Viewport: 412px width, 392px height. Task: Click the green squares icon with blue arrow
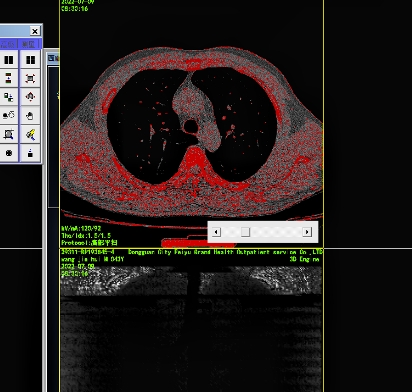9,97
